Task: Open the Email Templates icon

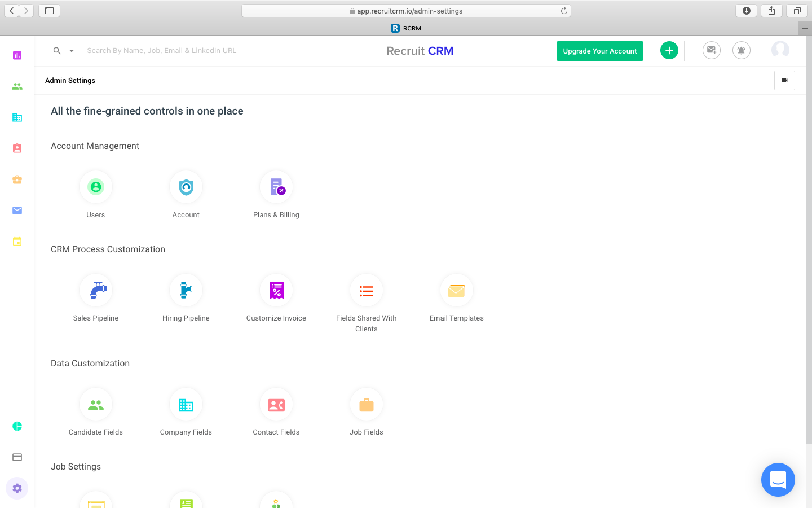Action: coord(457,290)
